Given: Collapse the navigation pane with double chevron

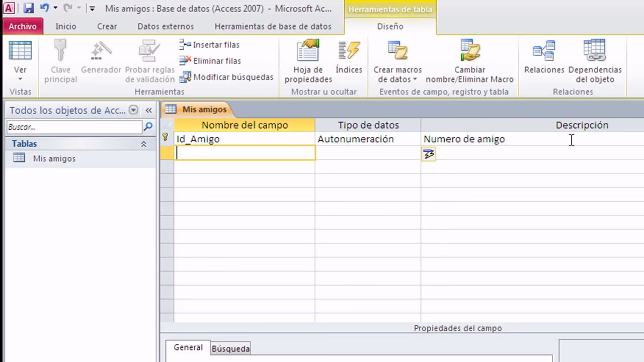Looking at the screenshot, I should pyautogui.click(x=148, y=110).
